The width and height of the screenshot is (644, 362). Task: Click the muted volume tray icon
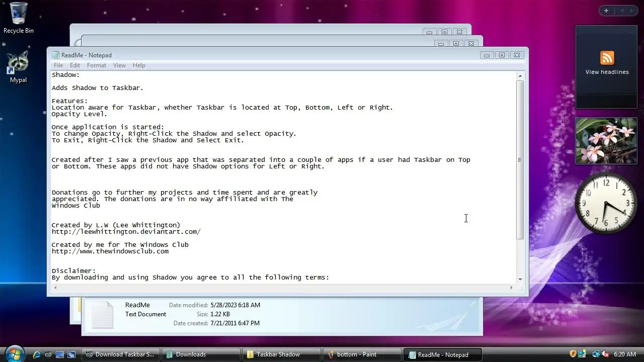605,354
